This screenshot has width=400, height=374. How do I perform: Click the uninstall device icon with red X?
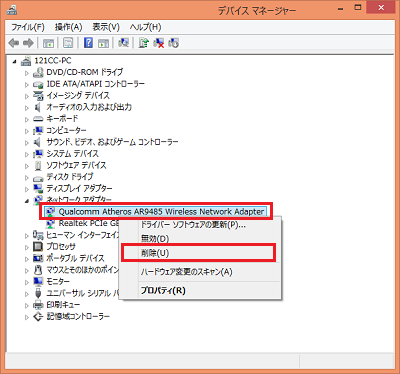(x=159, y=43)
